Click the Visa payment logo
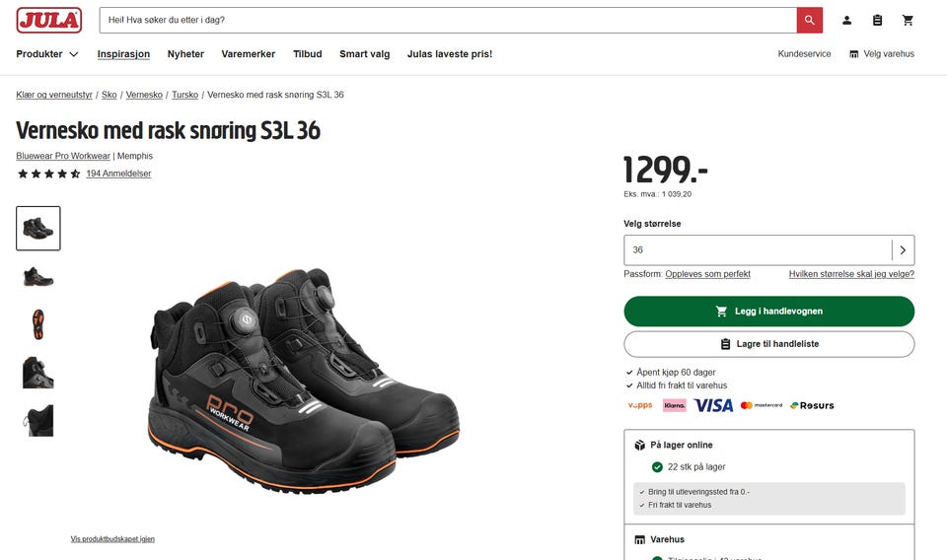The height and width of the screenshot is (560, 947). (x=713, y=405)
